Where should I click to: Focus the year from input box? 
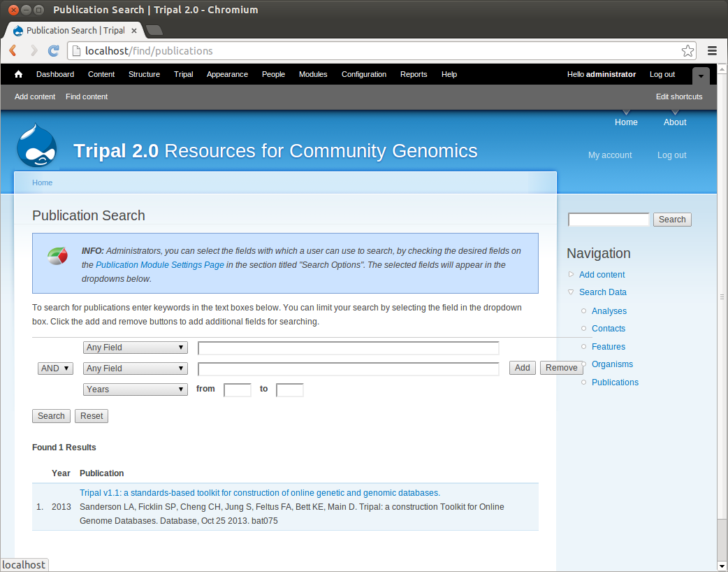click(238, 390)
